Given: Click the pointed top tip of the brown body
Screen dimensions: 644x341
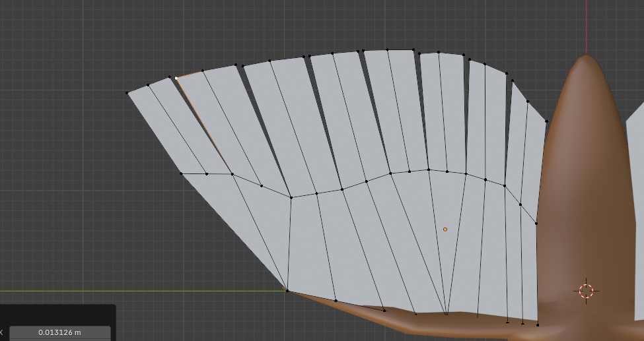Looking at the screenshot, I should click(586, 57).
